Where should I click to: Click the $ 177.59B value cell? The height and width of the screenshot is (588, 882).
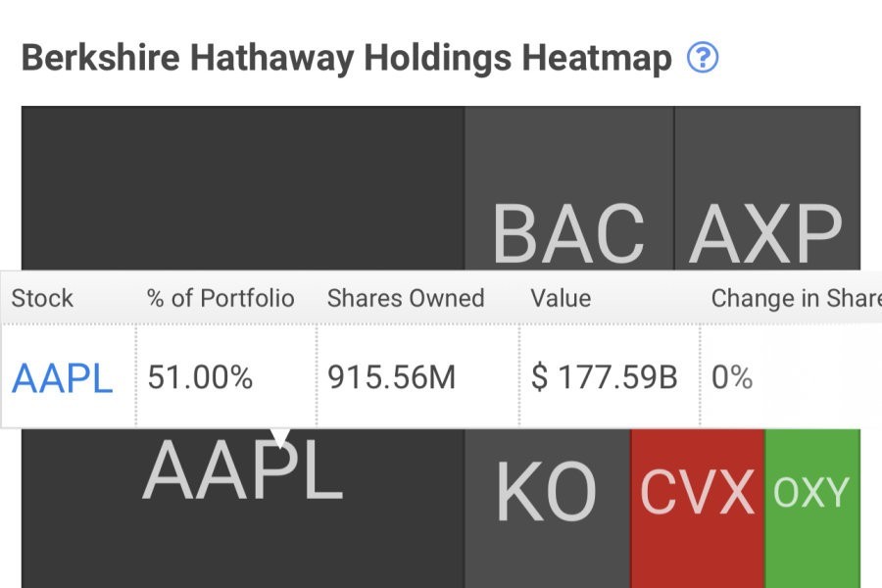(604, 378)
